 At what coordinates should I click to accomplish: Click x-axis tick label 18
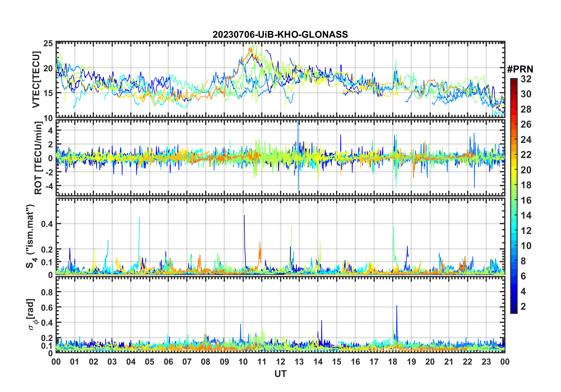393,362
